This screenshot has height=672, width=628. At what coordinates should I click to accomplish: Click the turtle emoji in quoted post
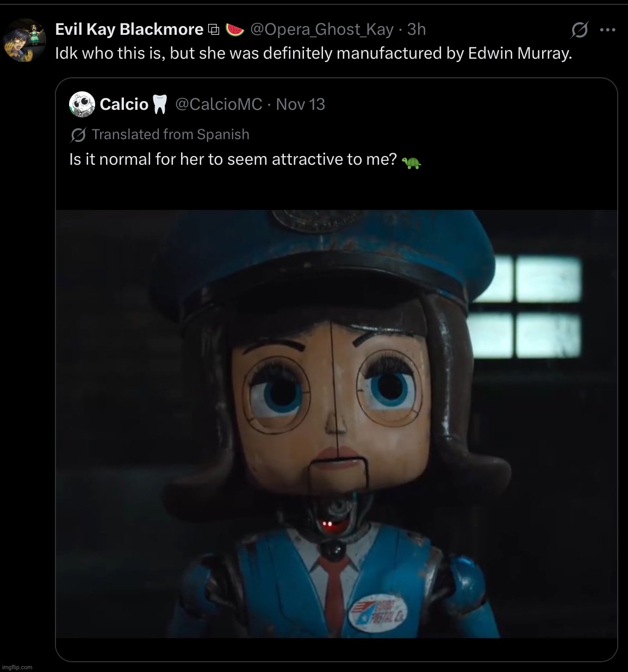pyautogui.click(x=412, y=162)
